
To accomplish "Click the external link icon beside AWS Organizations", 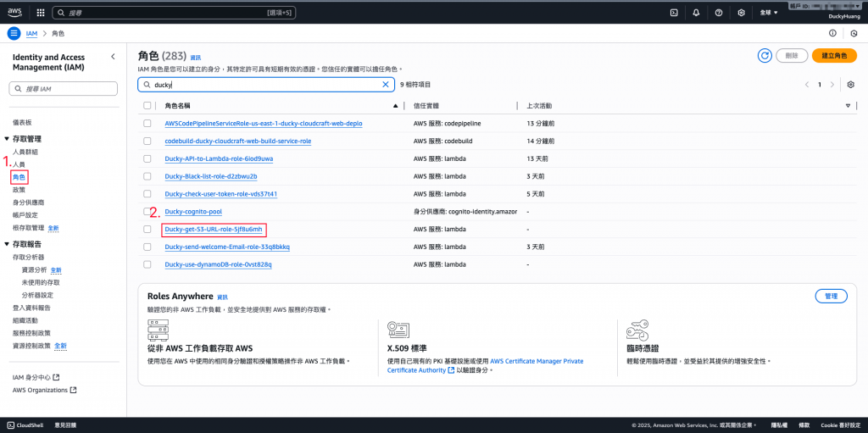I will pyautogui.click(x=73, y=390).
